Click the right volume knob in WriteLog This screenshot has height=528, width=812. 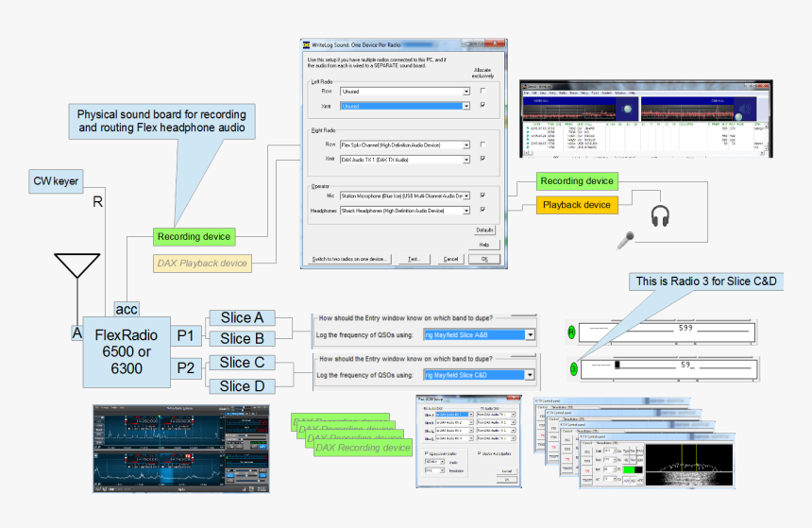click(x=738, y=116)
